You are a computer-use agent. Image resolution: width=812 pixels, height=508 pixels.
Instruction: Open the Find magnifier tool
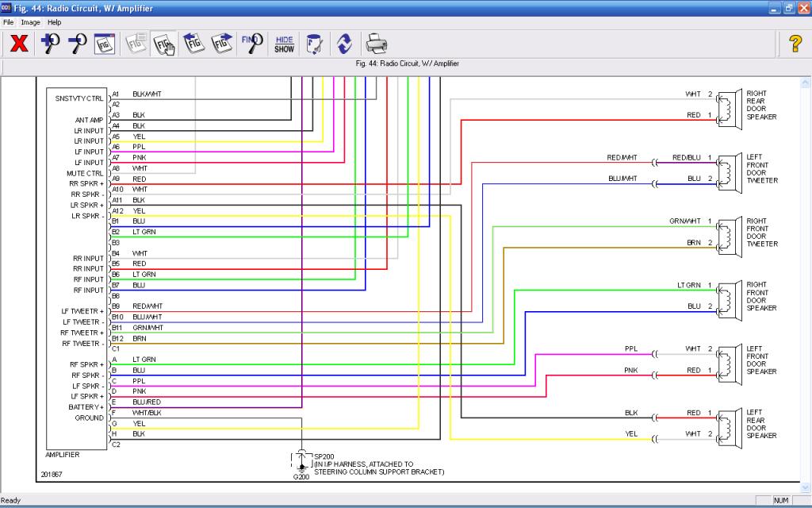point(251,44)
